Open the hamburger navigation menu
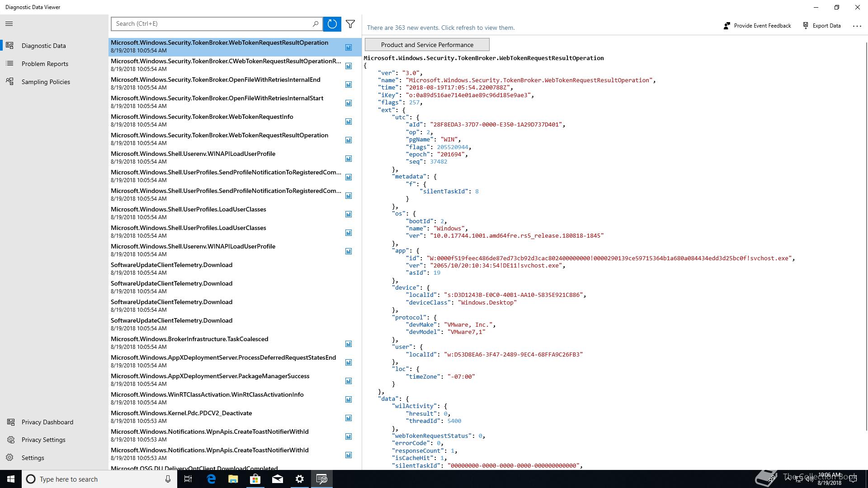868x488 pixels. tap(9, 24)
